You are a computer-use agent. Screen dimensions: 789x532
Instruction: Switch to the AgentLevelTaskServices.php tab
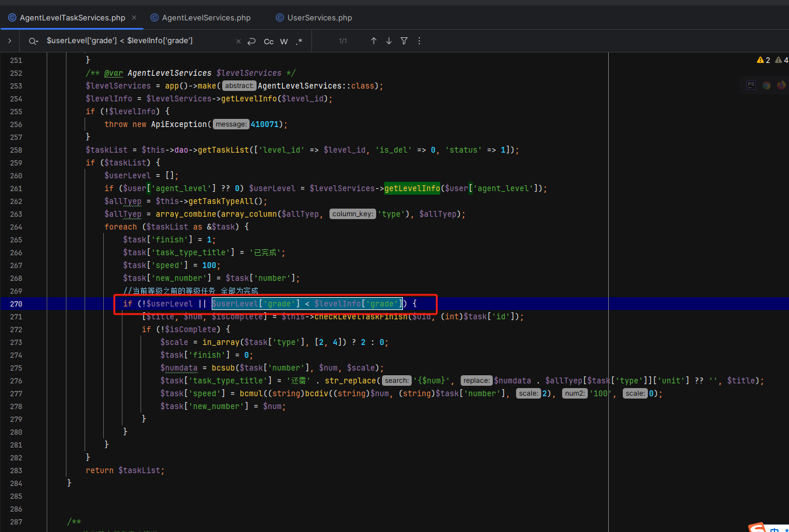[72, 17]
